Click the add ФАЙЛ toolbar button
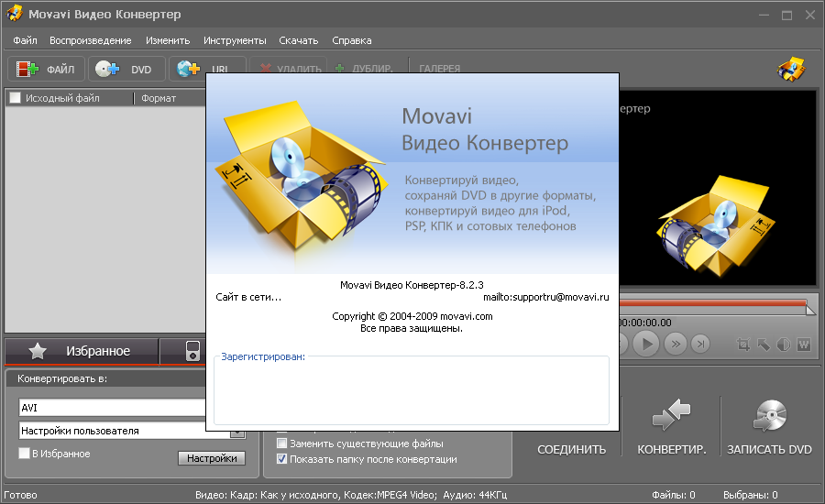 [47, 69]
